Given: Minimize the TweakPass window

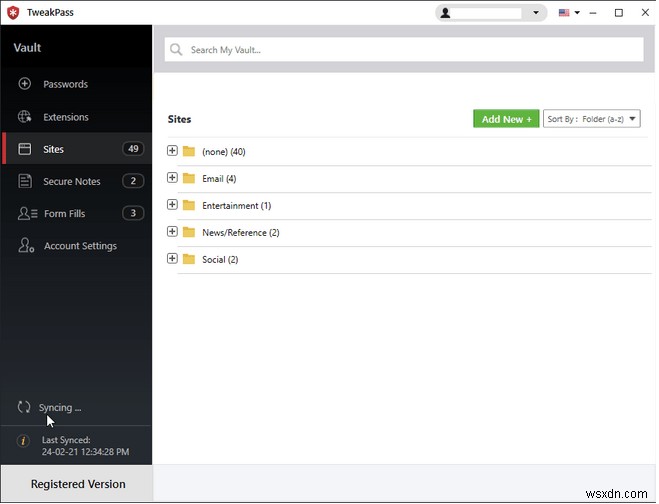Looking at the screenshot, I should click(594, 13).
